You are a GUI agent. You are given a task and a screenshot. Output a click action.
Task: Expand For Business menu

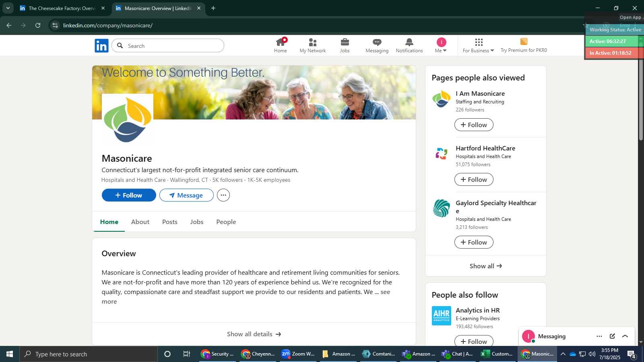478,45
